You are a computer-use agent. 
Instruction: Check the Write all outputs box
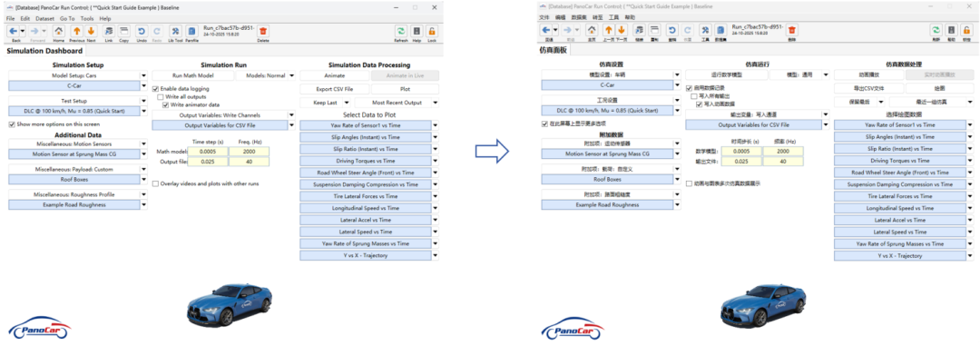point(161,97)
